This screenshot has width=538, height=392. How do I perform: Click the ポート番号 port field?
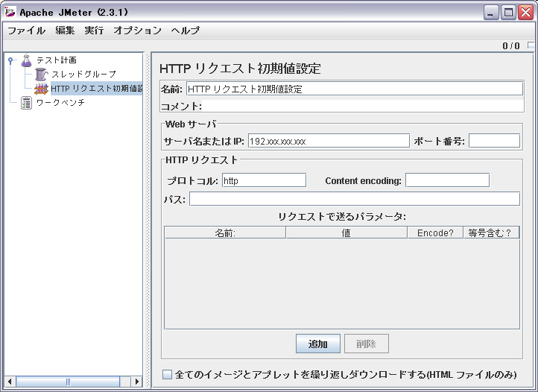(x=493, y=141)
